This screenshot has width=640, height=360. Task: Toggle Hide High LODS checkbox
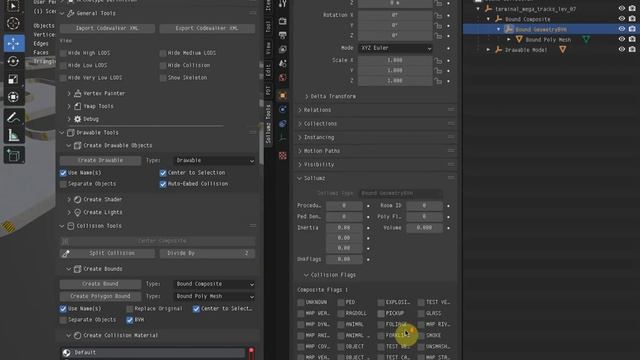(63, 53)
